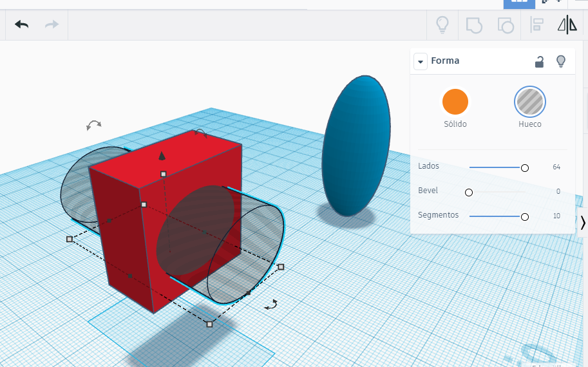This screenshot has width=588, height=367.
Task: Click the Segmentos value 10
Action: point(556,216)
